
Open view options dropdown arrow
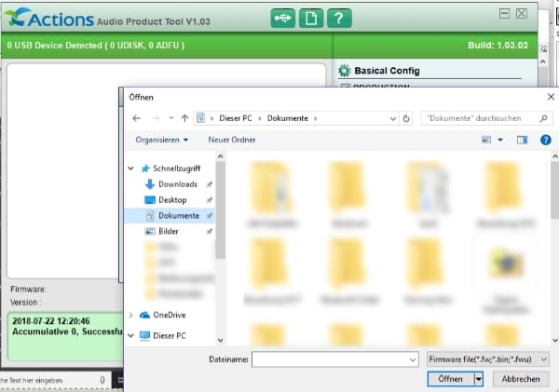pyautogui.click(x=500, y=140)
